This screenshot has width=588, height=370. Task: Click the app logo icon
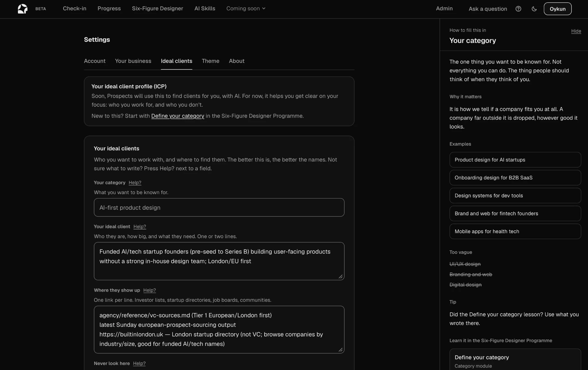[23, 9]
